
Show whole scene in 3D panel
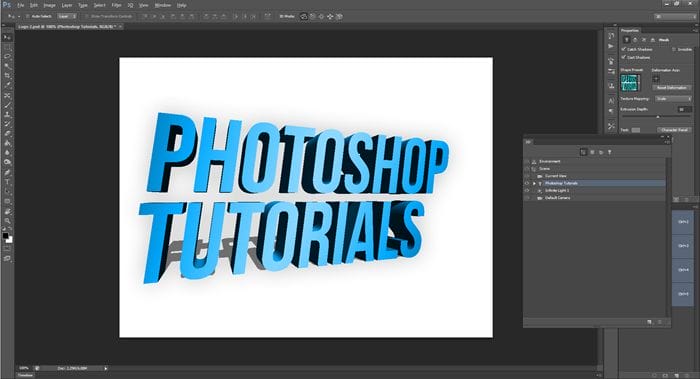583,152
